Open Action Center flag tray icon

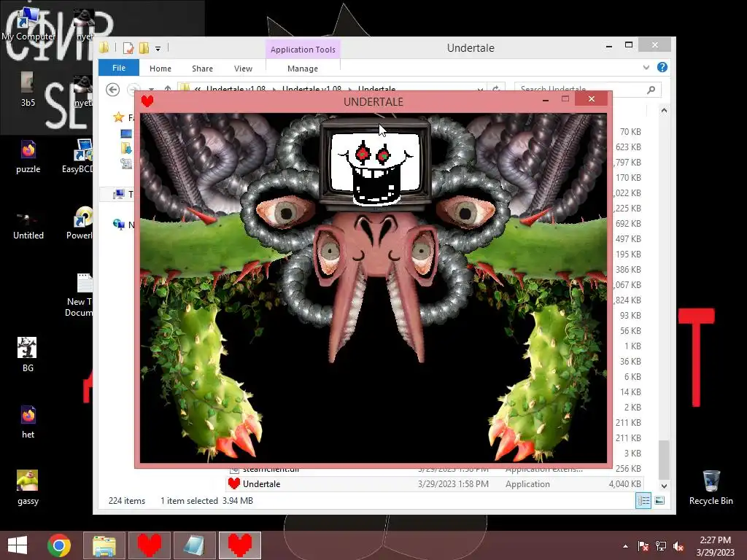point(643,546)
